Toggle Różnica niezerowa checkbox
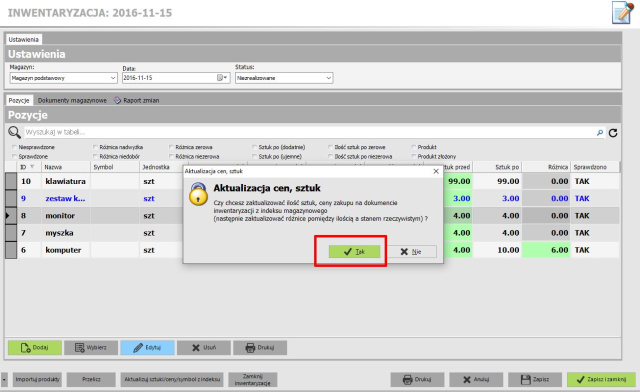This screenshot has height=392, width=640. [x=171, y=156]
